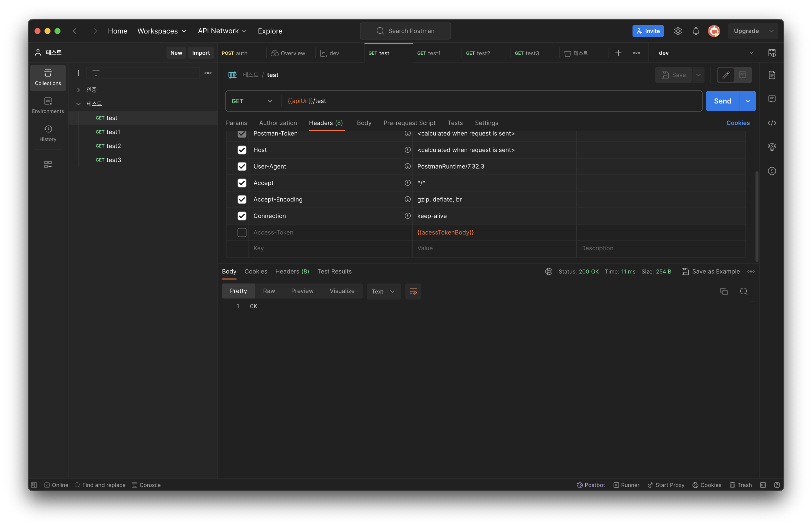The image size is (812, 528).
Task: Switch to the Authorization tab
Action: tap(278, 123)
